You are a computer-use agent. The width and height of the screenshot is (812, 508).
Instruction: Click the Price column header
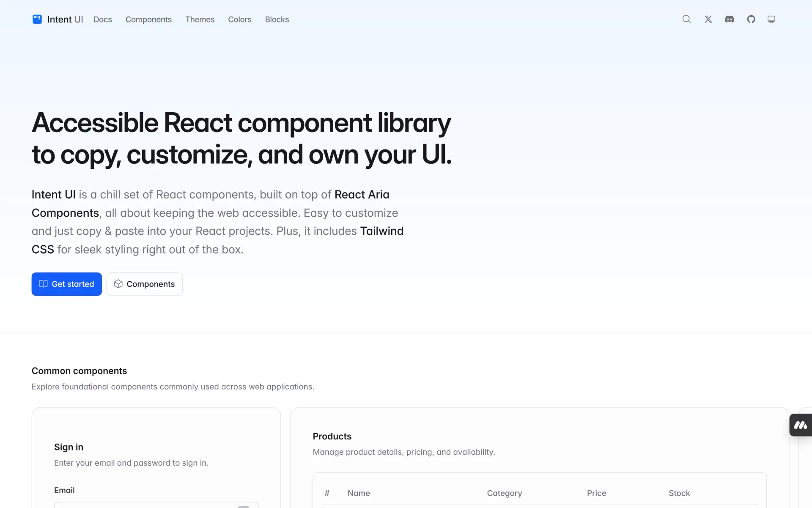[596, 493]
